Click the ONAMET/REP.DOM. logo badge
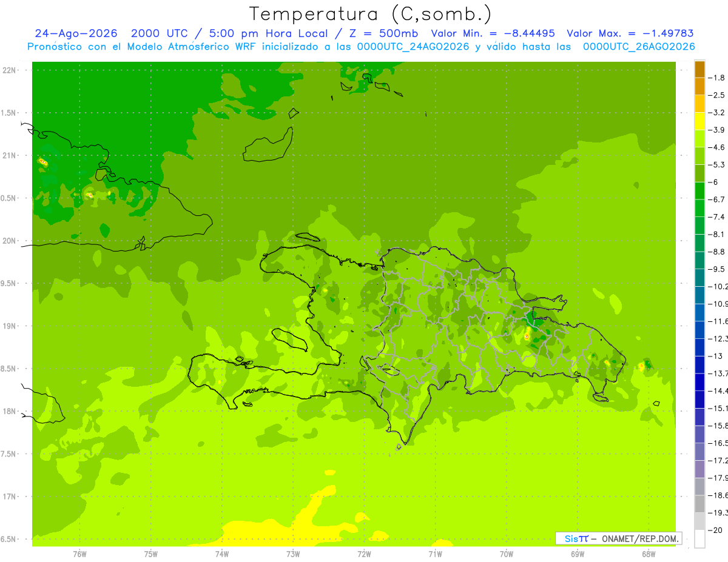This screenshot has height=562, width=728. click(x=618, y=538)
